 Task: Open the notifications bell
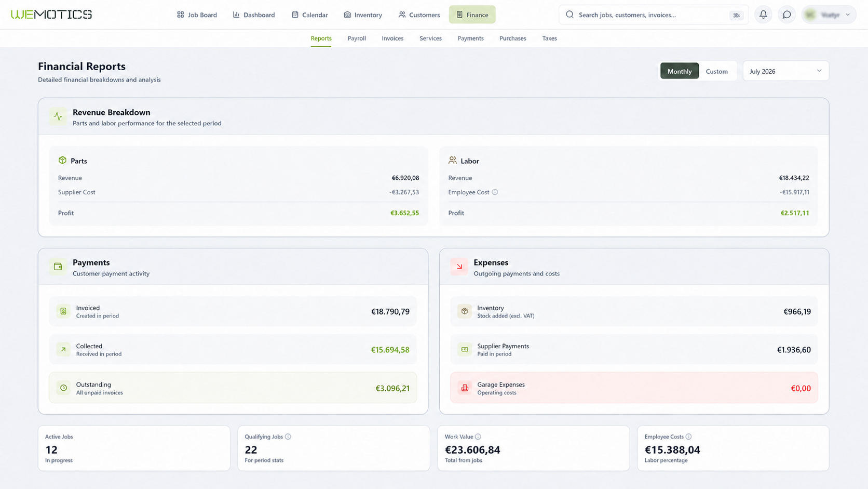(x=763, y=15)
